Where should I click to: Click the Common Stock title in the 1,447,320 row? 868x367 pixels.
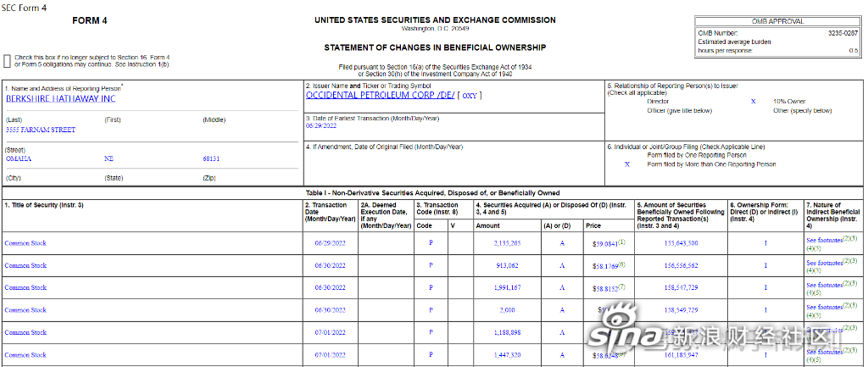coord(25,355)
